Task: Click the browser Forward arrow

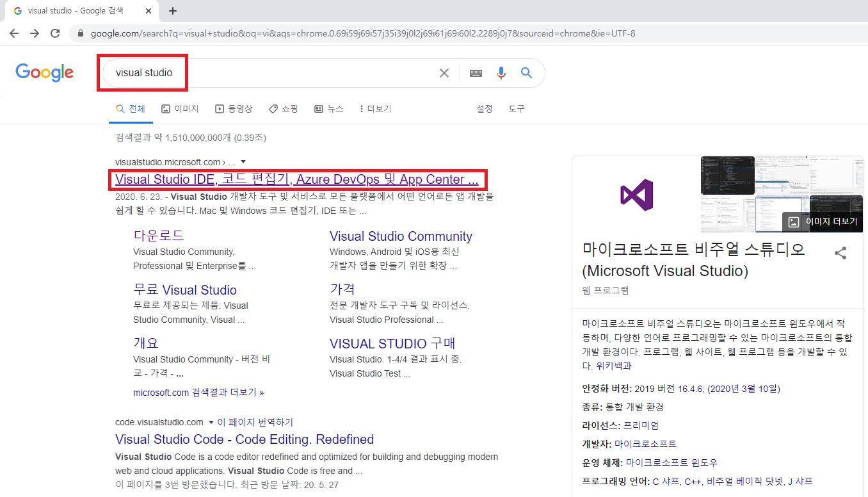Action: 35,33
